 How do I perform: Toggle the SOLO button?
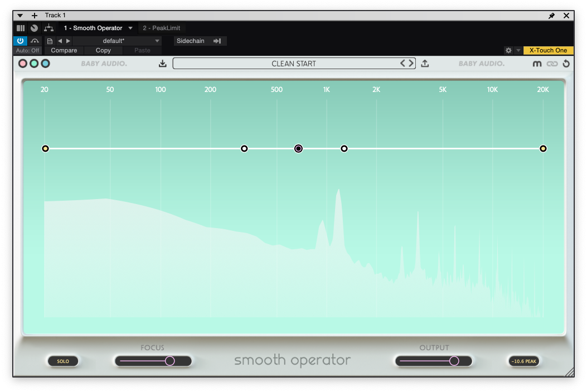(63, 361)
